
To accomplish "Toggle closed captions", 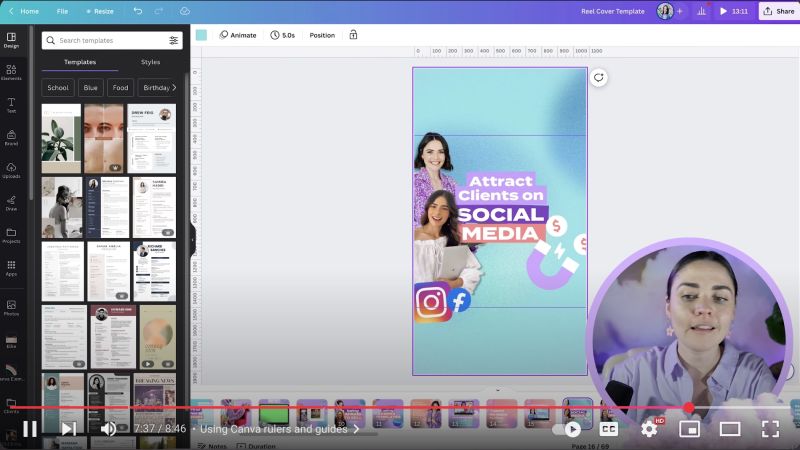I will 608,430.
